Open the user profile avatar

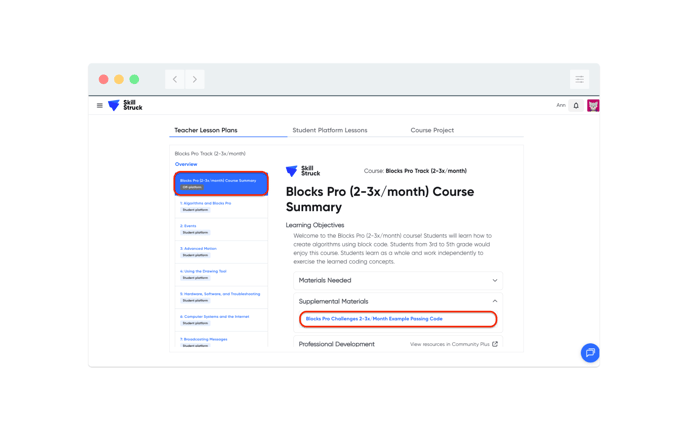593,105
